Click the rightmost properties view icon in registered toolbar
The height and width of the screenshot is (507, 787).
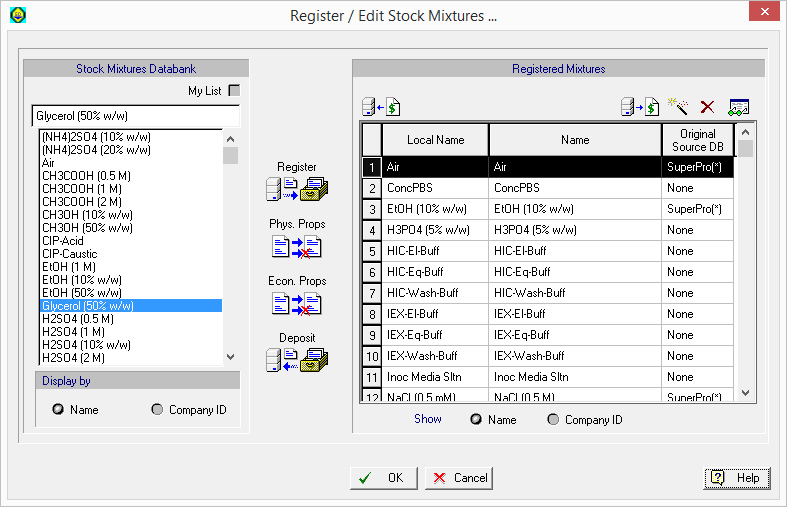[x=738, y=107]
